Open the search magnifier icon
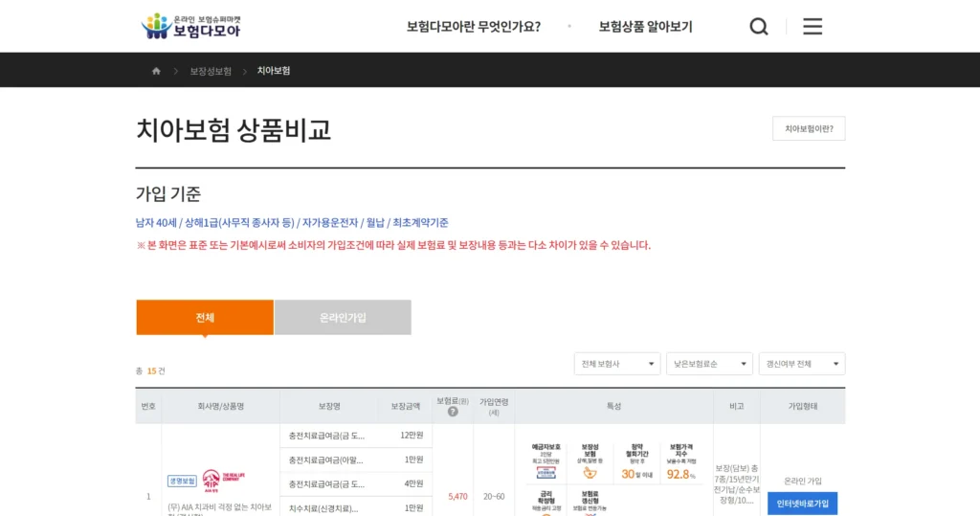 click(759, 26)
